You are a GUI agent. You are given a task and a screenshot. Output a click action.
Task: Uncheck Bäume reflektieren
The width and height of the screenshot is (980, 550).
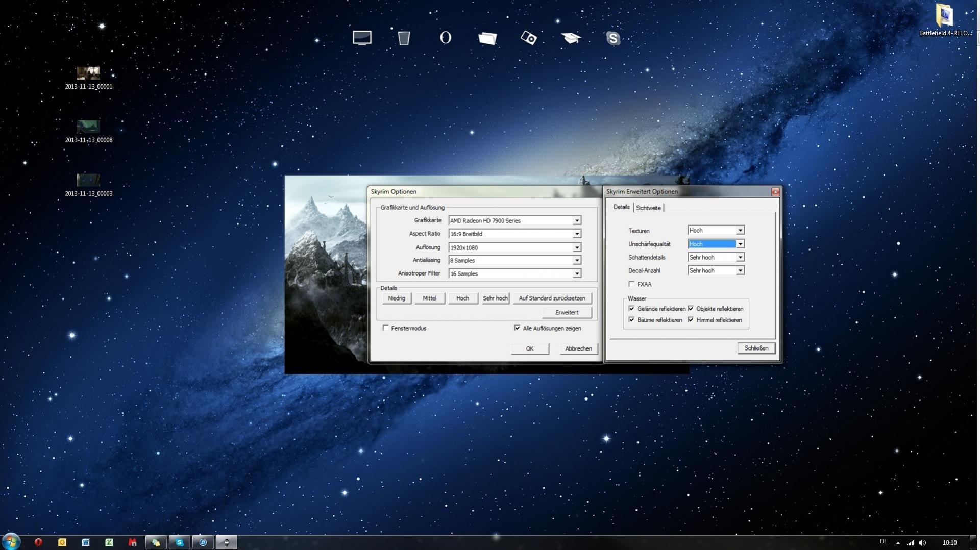pos(631,320)
